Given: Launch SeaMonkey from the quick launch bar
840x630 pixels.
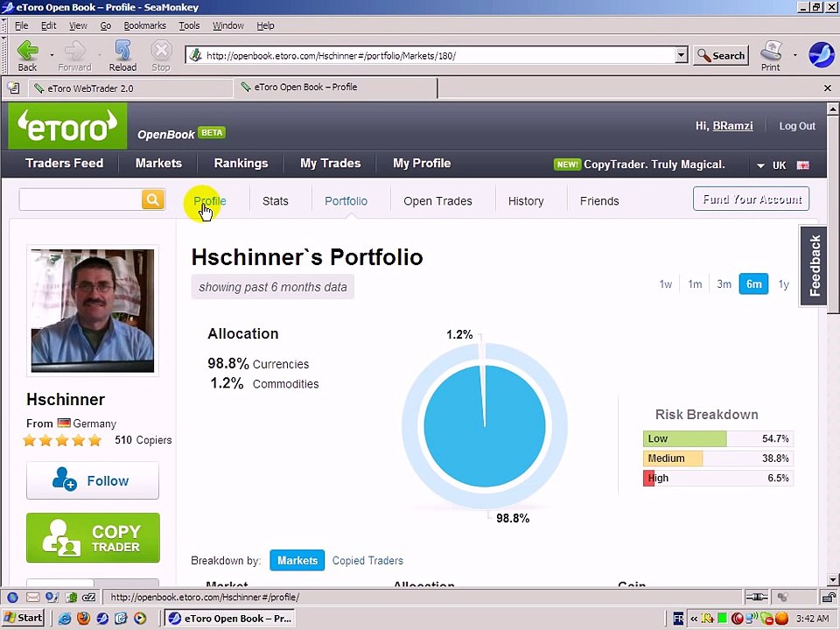Looking at the screenshot, I should click(102, 619).
